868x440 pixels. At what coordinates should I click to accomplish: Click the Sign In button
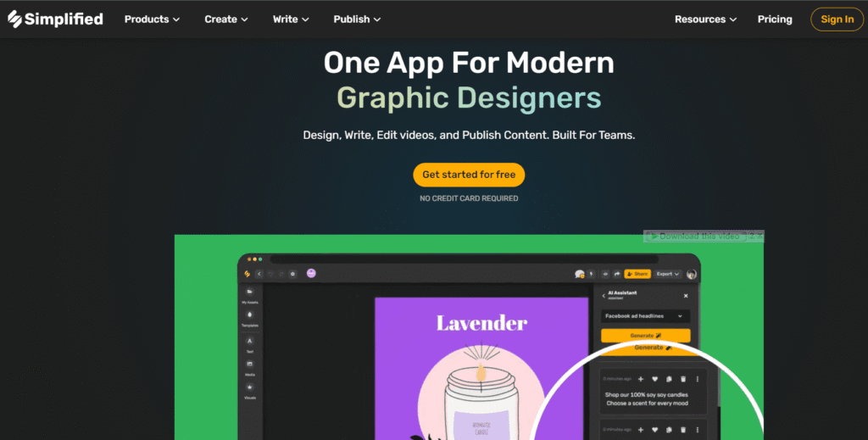[837, 19]
